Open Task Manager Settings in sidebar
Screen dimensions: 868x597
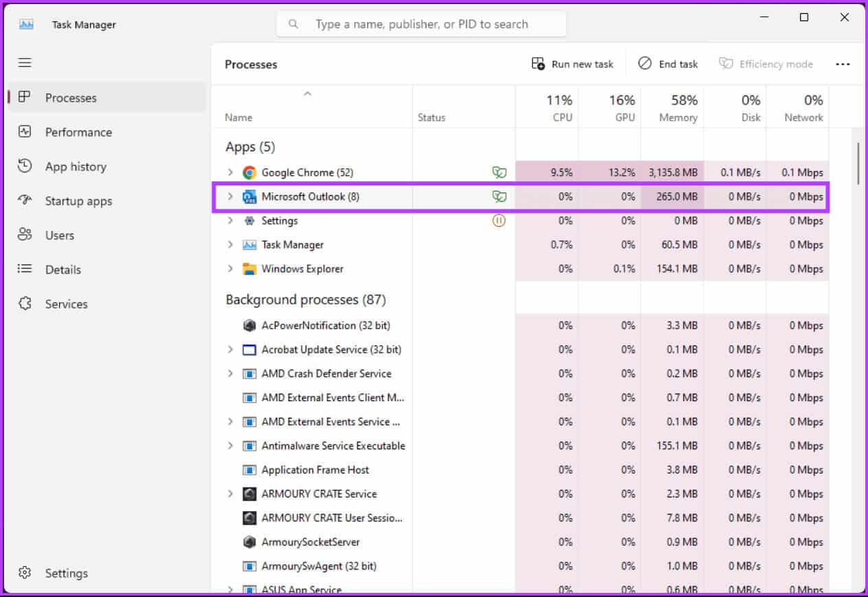[106, 573]
